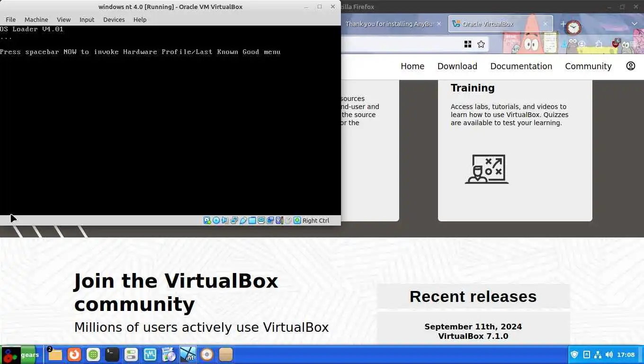This screenshot has height=364, width=644.
Task: Click the Training card heading
Action: point(473,88)
